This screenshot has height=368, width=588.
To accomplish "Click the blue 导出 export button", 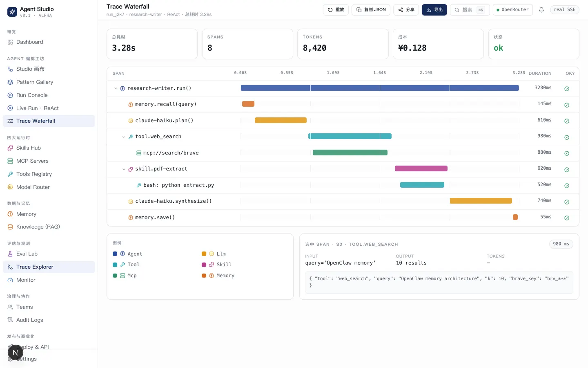I will pyautogui.click(x=434, y=10).
